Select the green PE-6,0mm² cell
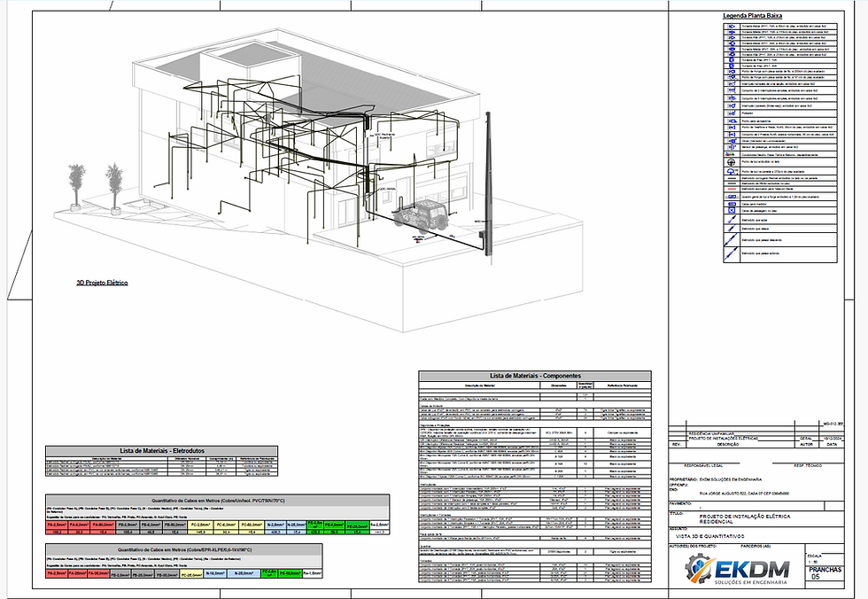 (x=335, y=525)
